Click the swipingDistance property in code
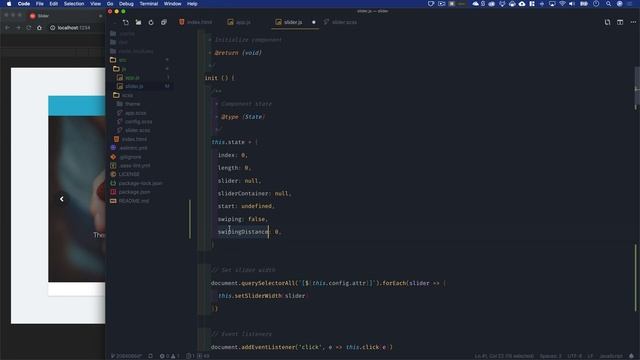 point(244,232)
